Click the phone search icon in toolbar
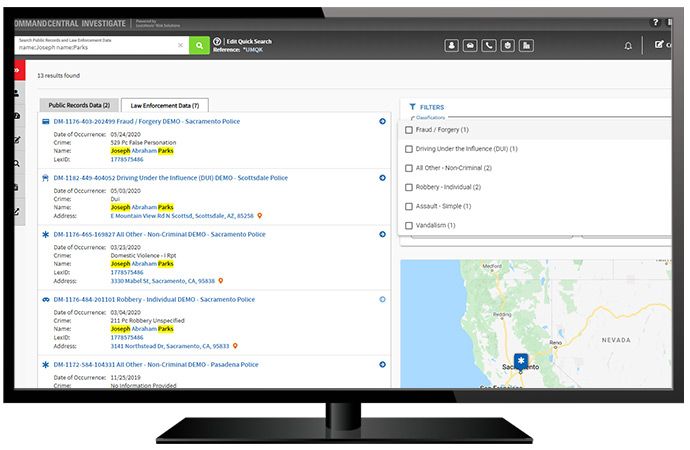Image resolution: width=690 pixels, height=450 pixels. 489,45
